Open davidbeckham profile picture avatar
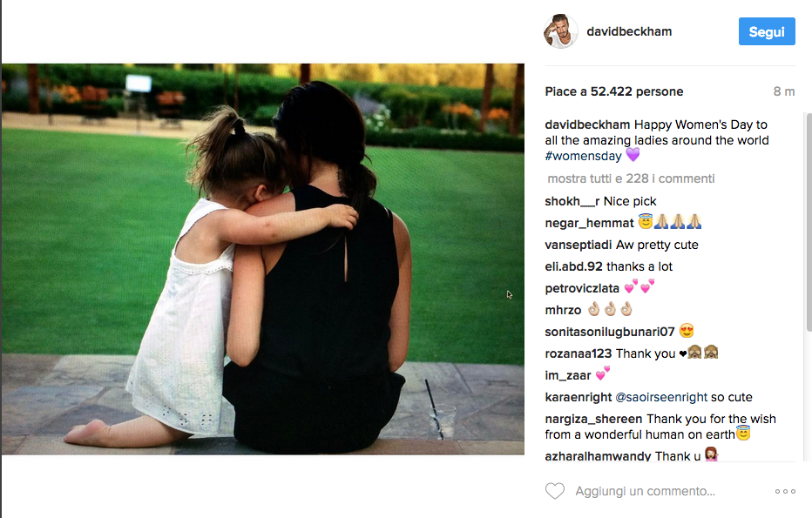Viewport: 812px width, 518px height. coord(560,31)
